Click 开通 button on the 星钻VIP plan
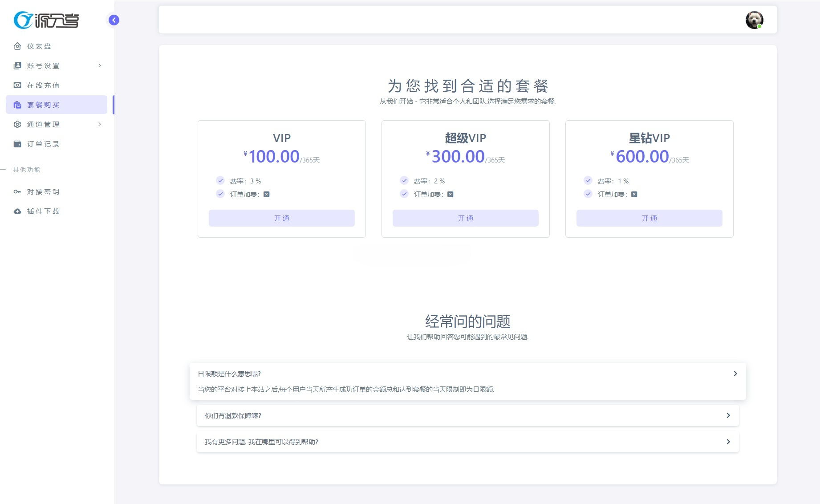Viewport: 820px width, 504px height. (x=649, y=218)
